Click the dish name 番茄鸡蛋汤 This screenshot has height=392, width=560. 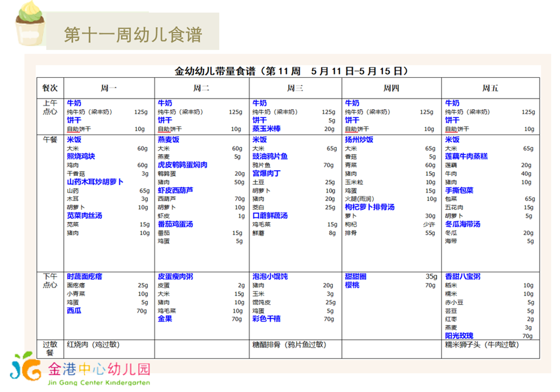point(175,224)
